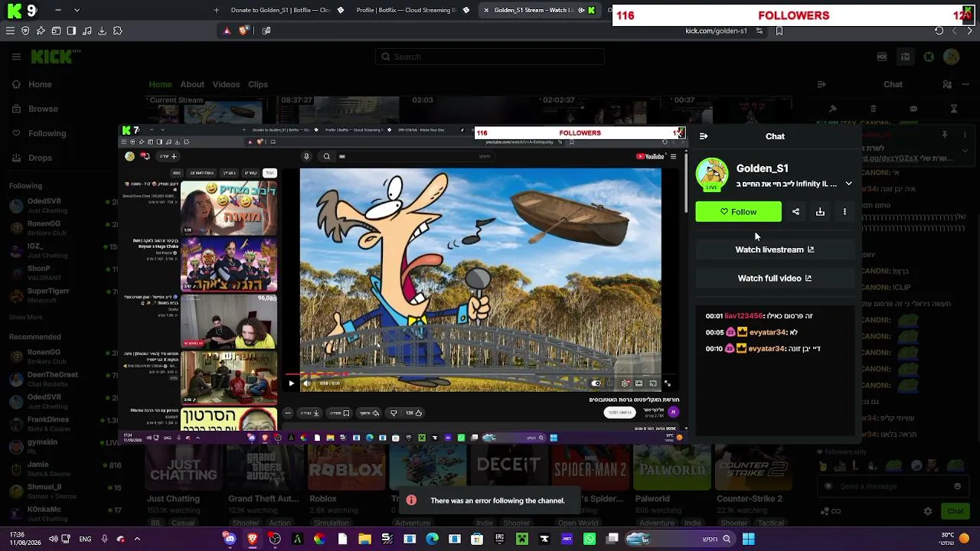Expand the Golden_S1 stream title chevron
Image resolution: width=980 pixels, height=551 pixels.
pos(848,184)
